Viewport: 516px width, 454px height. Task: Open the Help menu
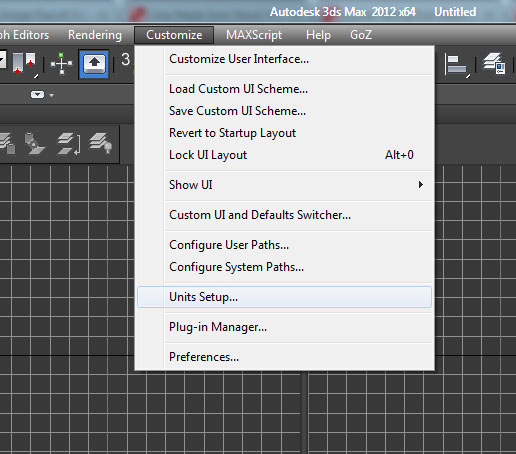pyautogui.click(x=318, y=35)
